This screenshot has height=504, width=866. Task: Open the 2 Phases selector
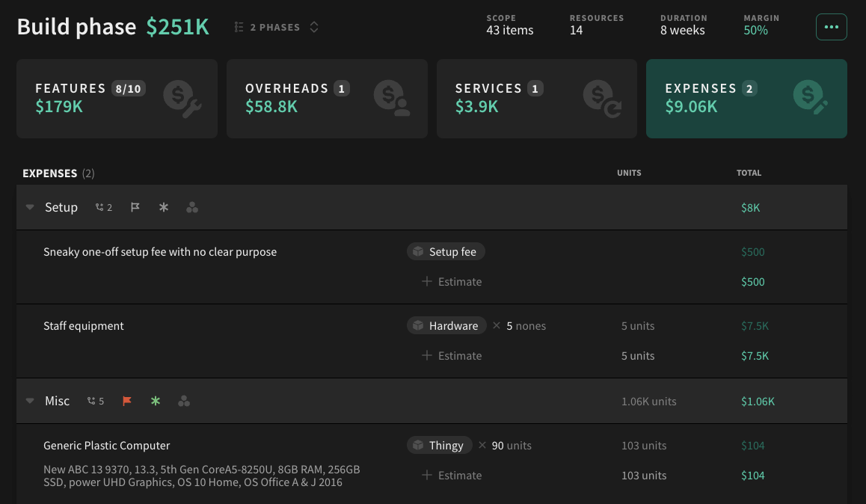tap(276, 27)
